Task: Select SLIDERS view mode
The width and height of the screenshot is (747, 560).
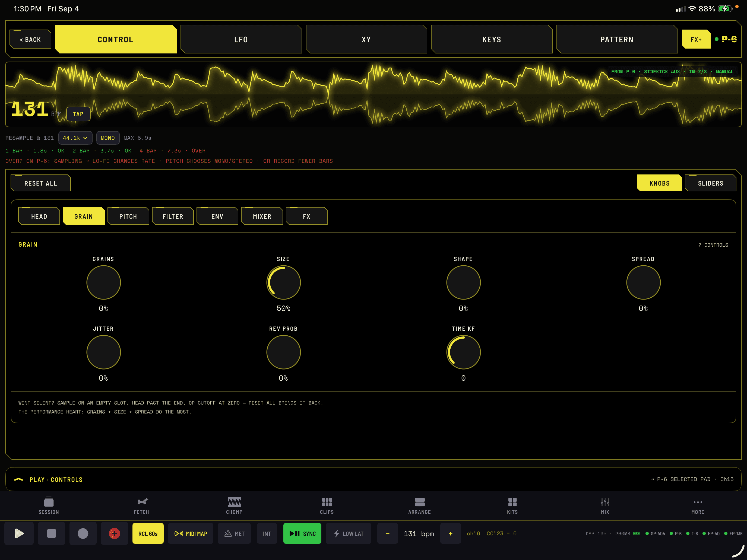Action: point(711,183)
